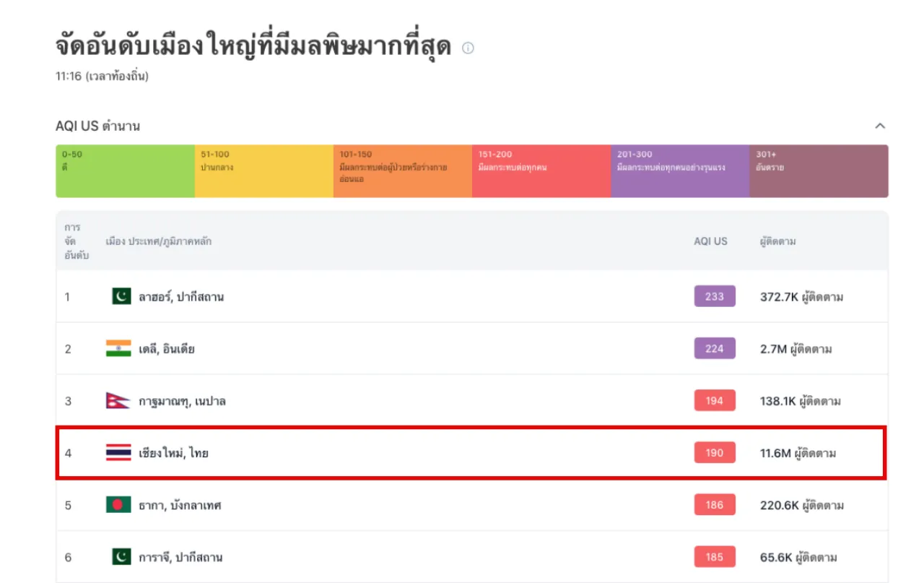This screenshot has width=924, height=583.
Task: Collapse the AQI US legend chevron
Action: coord(880,126)
